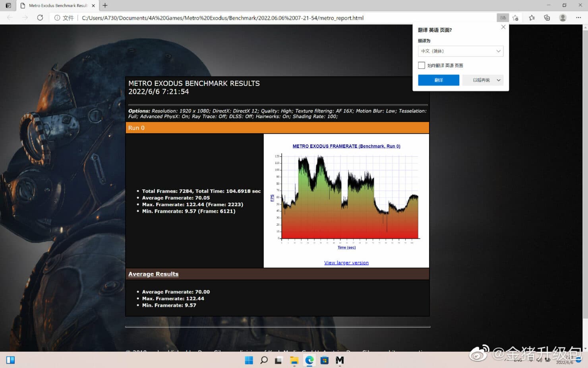This screenshot has height=368, width=588.
Task: Click the address bar with metro_report.html path
Action: (222, 18)
